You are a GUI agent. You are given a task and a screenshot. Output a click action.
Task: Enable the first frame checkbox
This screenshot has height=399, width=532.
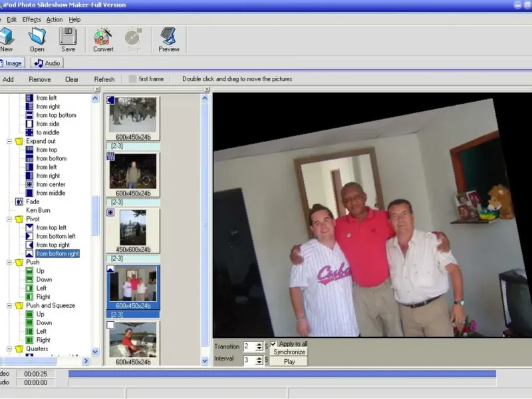coord(133,79)
